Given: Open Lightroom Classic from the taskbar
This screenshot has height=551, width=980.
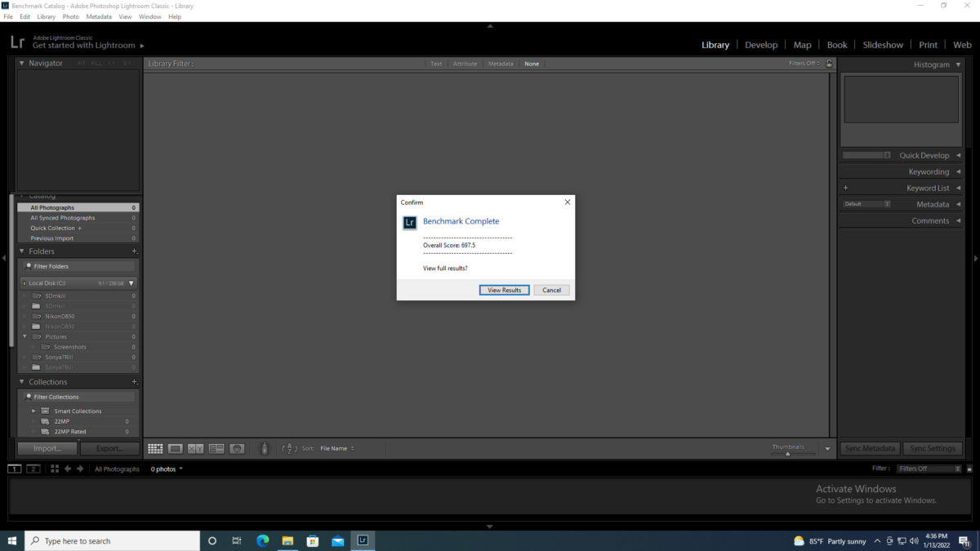Looking at the screenshot, I should pos(363,540).
